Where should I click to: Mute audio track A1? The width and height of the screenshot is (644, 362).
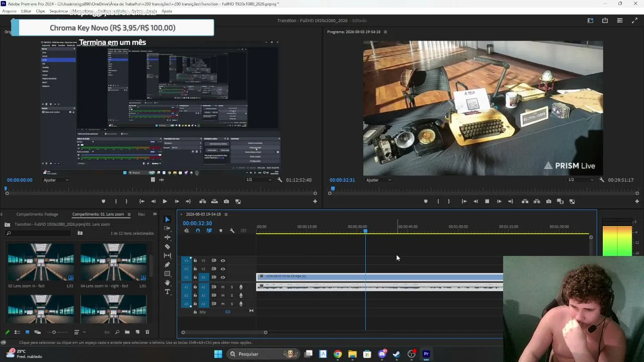click(x=223, y=287)
